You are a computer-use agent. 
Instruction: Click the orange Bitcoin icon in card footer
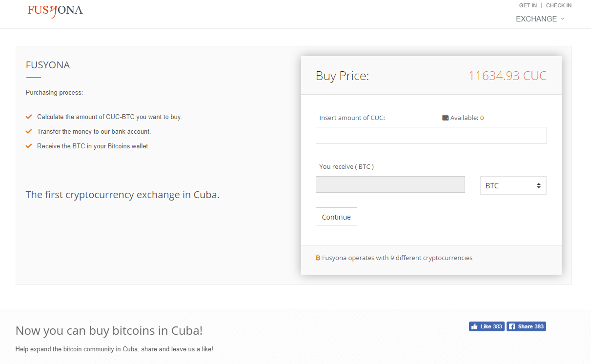[x=318, y=258]
